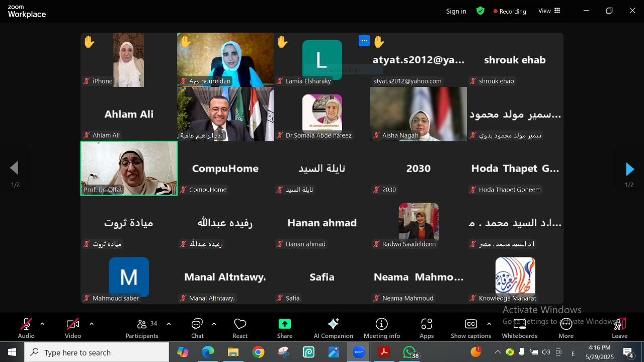The image size is (644, 362).
Task: Expand video options arrow beside Video
Action: tap(92, 324)
